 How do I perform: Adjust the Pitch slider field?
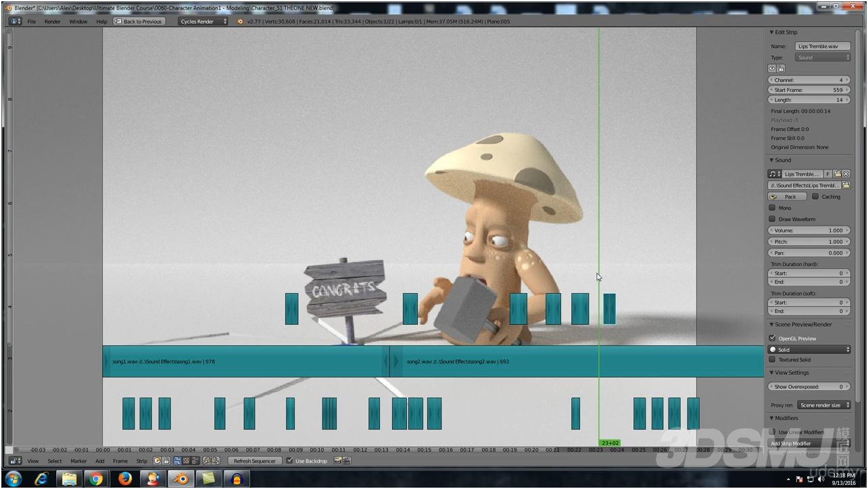point(809,242)
